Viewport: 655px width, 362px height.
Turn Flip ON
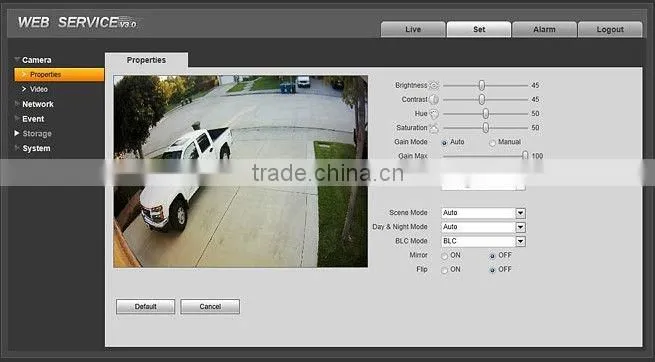(444, 270)
